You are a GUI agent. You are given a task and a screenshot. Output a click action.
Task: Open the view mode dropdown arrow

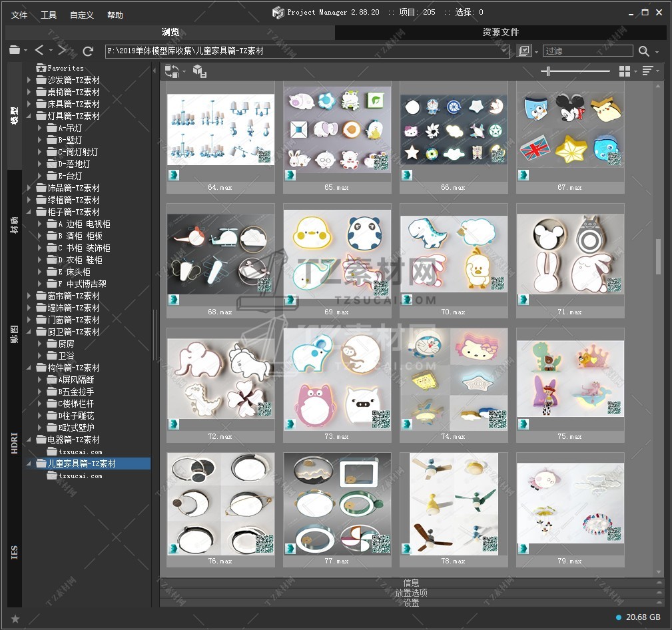coord(635,71)
